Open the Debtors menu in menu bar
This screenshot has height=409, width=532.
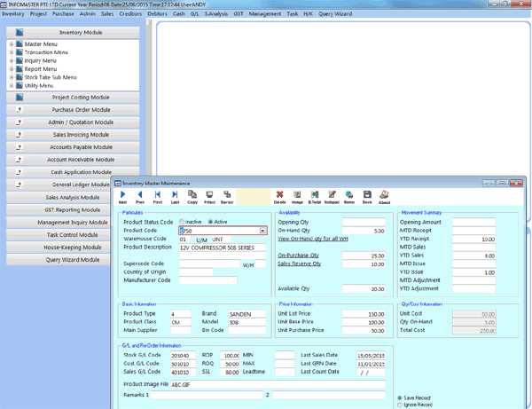point(158,14)
